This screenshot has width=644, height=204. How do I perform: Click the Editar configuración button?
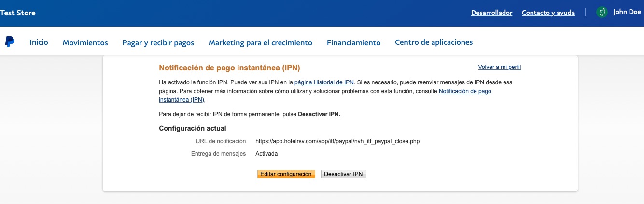(286, 174)
